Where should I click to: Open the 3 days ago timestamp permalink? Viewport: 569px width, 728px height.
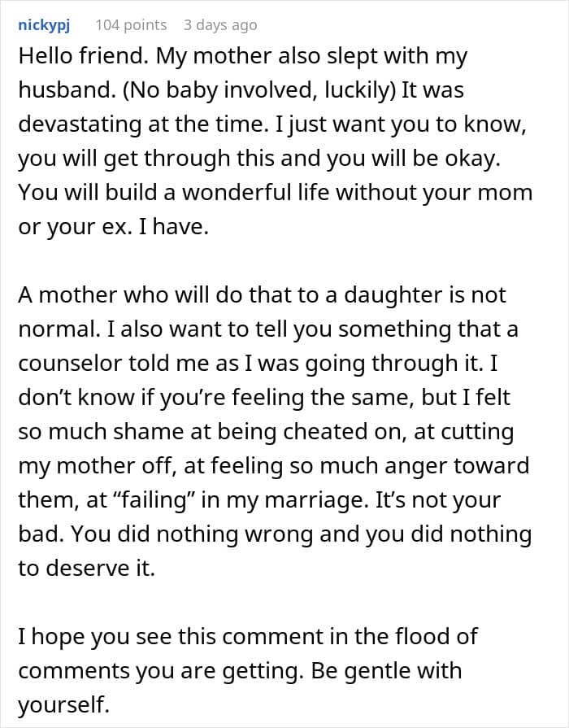[220, 25]
